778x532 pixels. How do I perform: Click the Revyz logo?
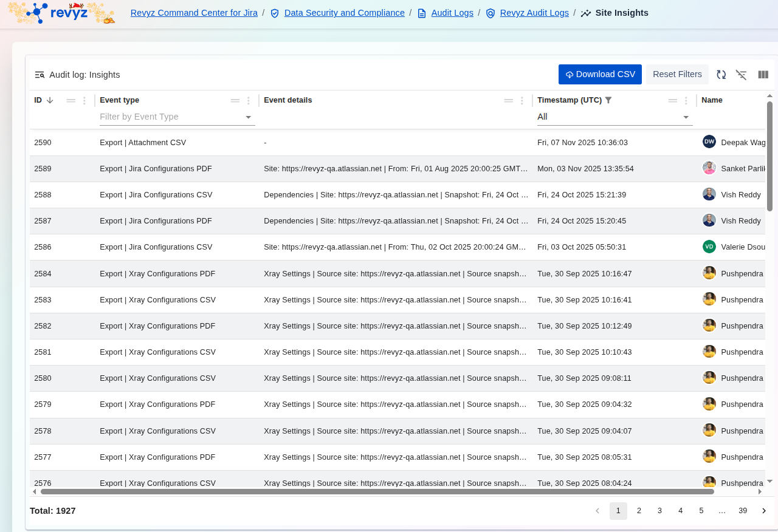[x=61, y=13]
